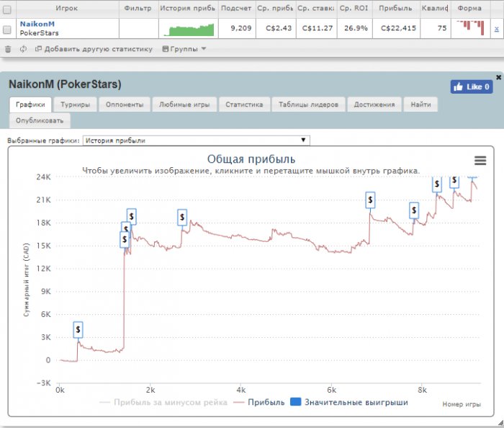The height and width of the screenshot is (428, 504).
Task: Click the refresh statistics icon
Action: tap(23, 49)
